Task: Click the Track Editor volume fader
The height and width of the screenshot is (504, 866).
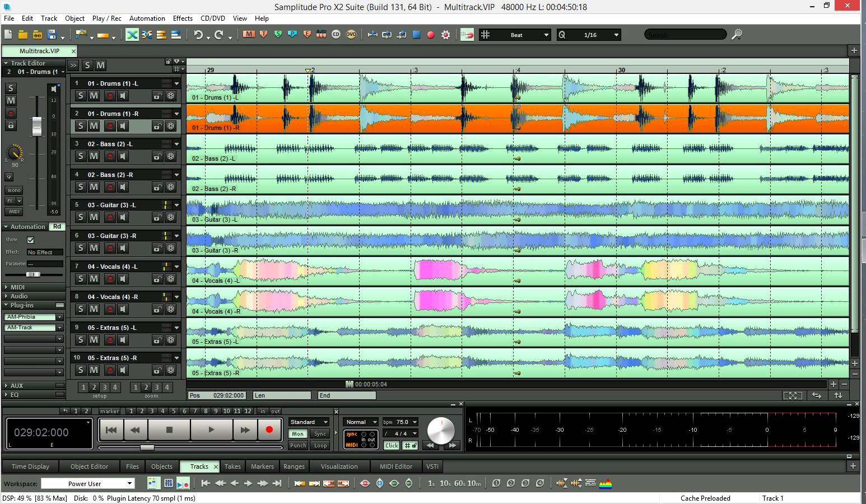Action: (37, 125)
